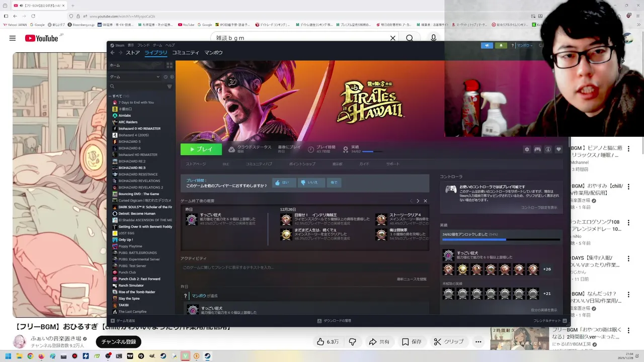
Task: Open ストアページ link under the game banner
Action: (x=196, y=164)
